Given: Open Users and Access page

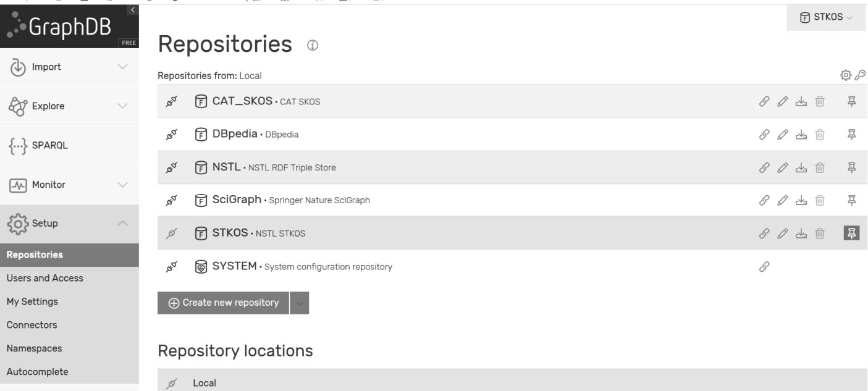Looking at the screenshot, I should click(44, 278).
